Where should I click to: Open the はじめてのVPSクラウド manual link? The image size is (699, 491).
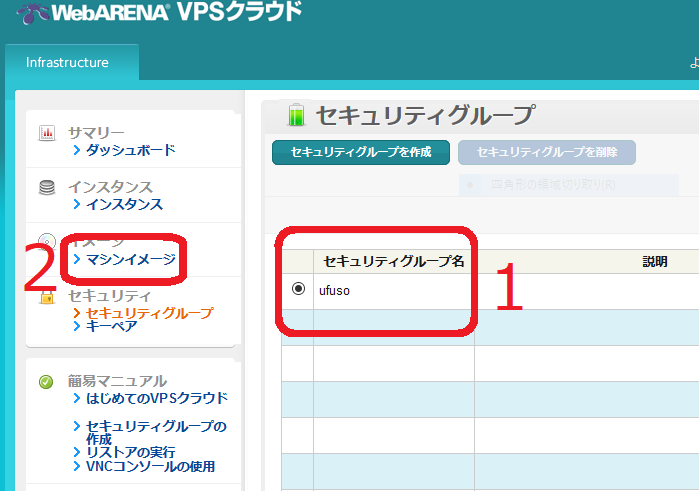(x=156, y=398)
